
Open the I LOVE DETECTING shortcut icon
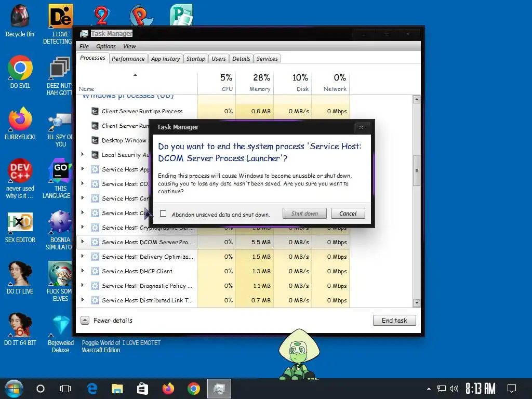coord(59,24)
